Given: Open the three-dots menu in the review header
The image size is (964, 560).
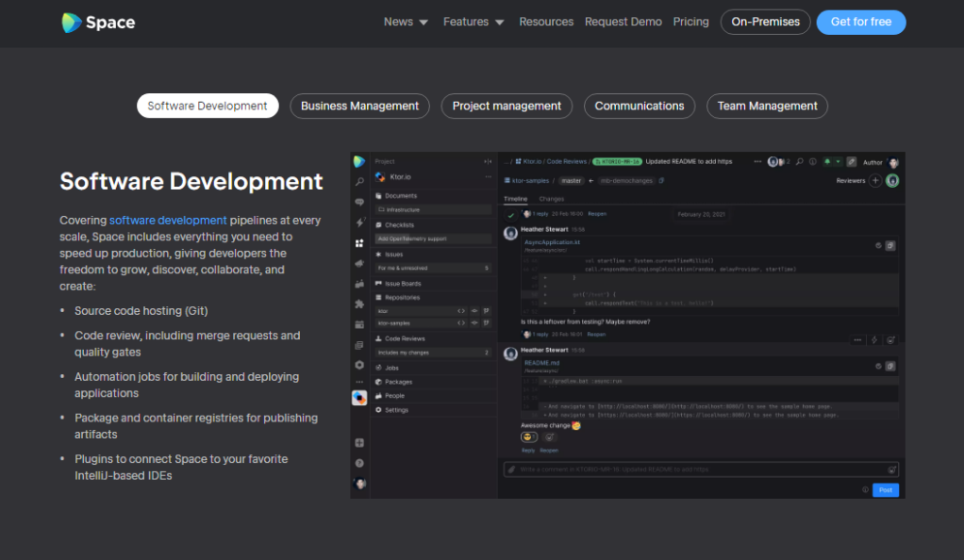Looking at the screenshot, I should pyautogui.click(x=757, y=161).
